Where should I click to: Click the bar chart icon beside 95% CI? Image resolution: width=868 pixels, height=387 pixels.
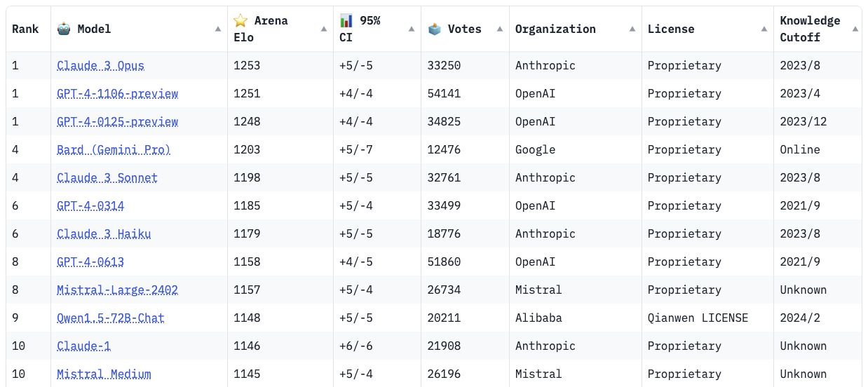coord(346,20)
